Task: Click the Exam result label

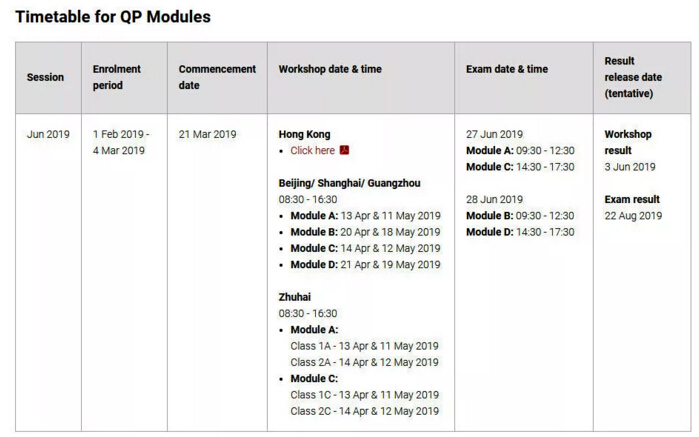Action: point(632,199)
